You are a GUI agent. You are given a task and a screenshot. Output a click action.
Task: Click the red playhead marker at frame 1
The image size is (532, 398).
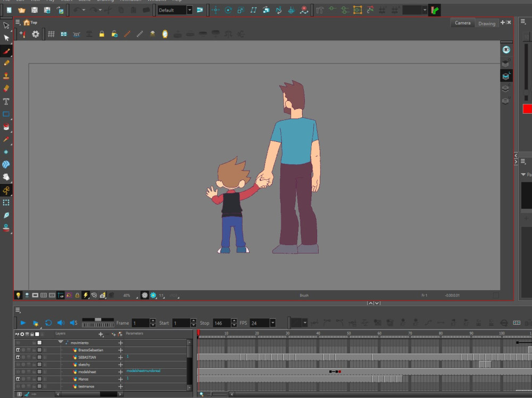[198, 333]
